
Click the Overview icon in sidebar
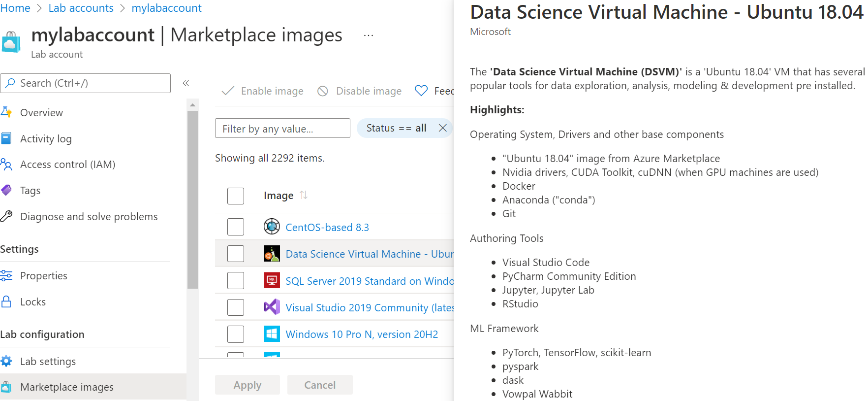[x=6, y=112]
